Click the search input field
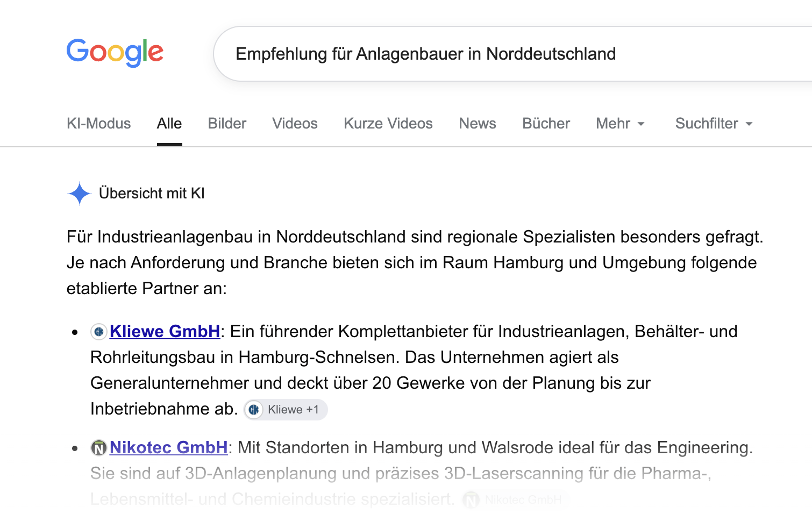Image resolution: width=812 pixels, height=514 pixels. tap(514, 54)
